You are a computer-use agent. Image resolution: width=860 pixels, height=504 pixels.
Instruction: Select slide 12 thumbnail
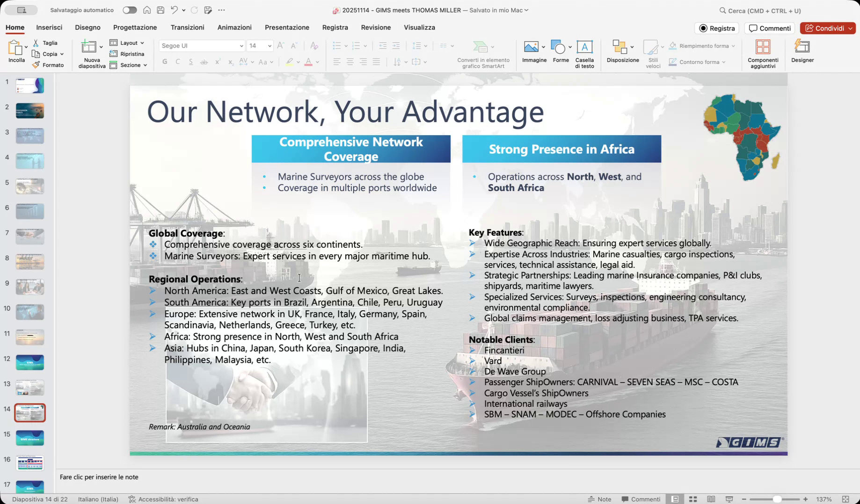click(x=30, y=362)
